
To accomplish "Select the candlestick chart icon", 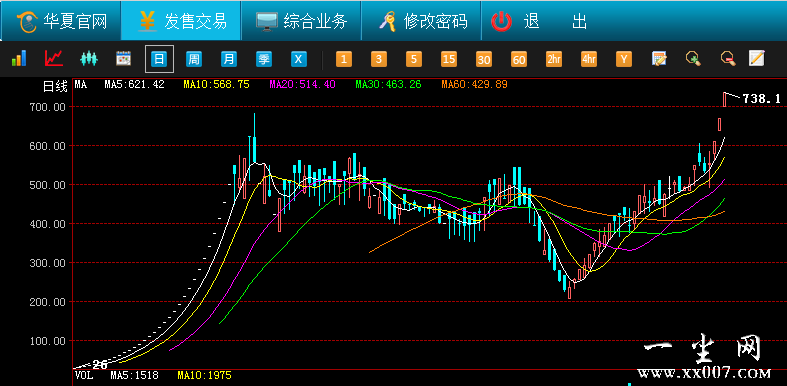I will tap(88, 59).
